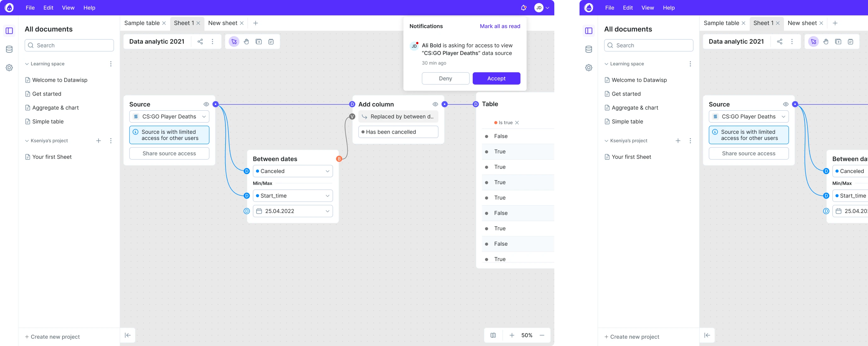Select the hand pan tool
This screenshot has width=868, height=346.
click(246, 42)
